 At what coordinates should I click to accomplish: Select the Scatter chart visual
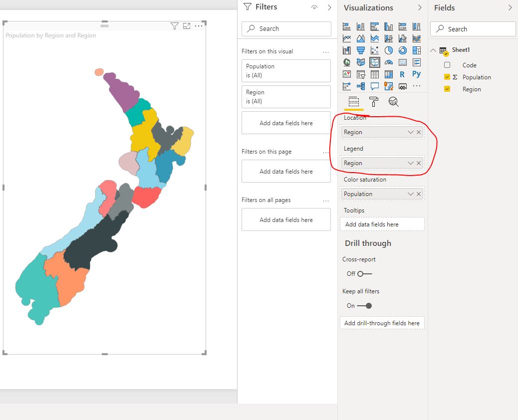click(x=375, y=50)
